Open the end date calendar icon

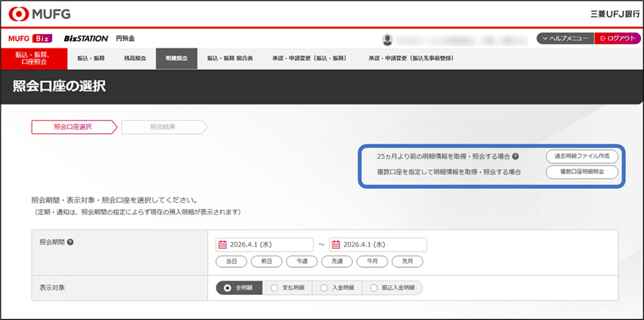click(x=336, y=244)
